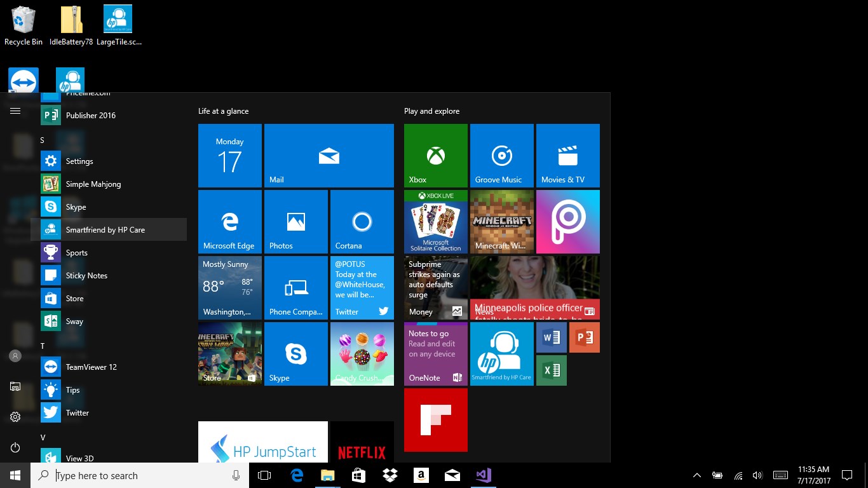Open the volume control in tray
The height and width of the screenshot is (488, 868).
point(757,475)
